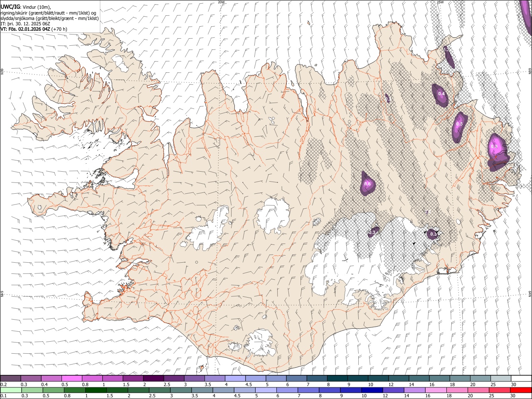Select the lower legend swatch between 7 and 8
The image size is (532, 399).
308,390
